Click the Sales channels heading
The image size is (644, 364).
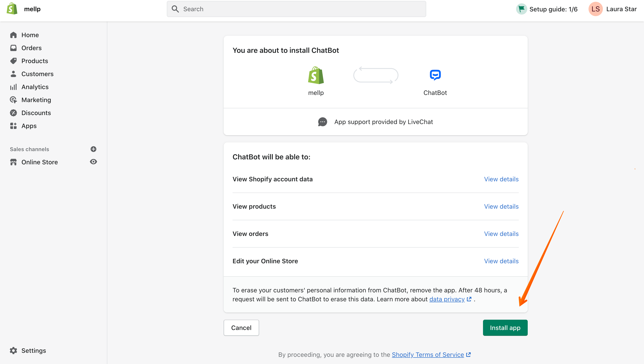tap(30, 149)
